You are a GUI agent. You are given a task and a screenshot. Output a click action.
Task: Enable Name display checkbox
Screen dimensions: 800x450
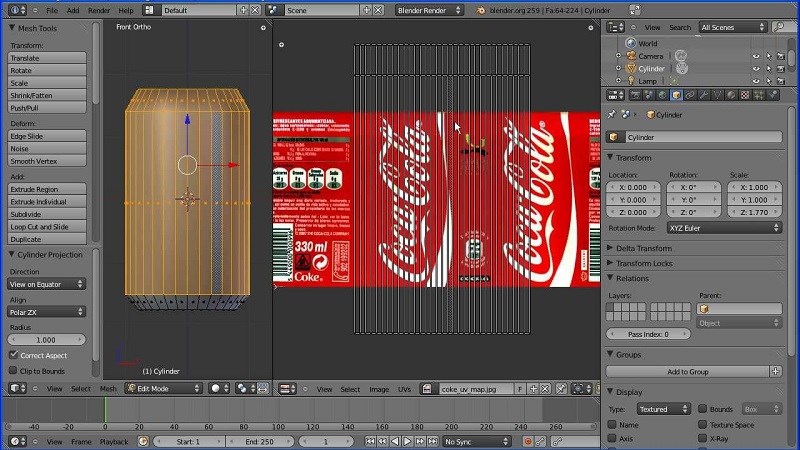(x=612, y=424)
